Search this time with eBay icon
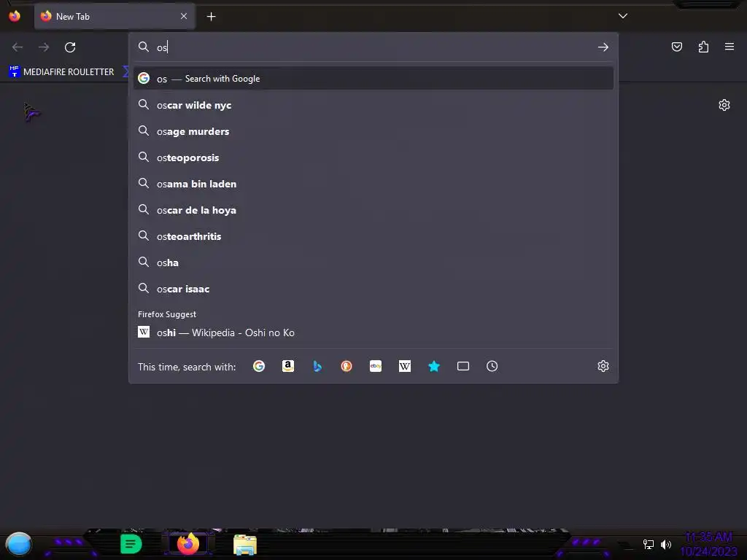 [x=376, y=366]
